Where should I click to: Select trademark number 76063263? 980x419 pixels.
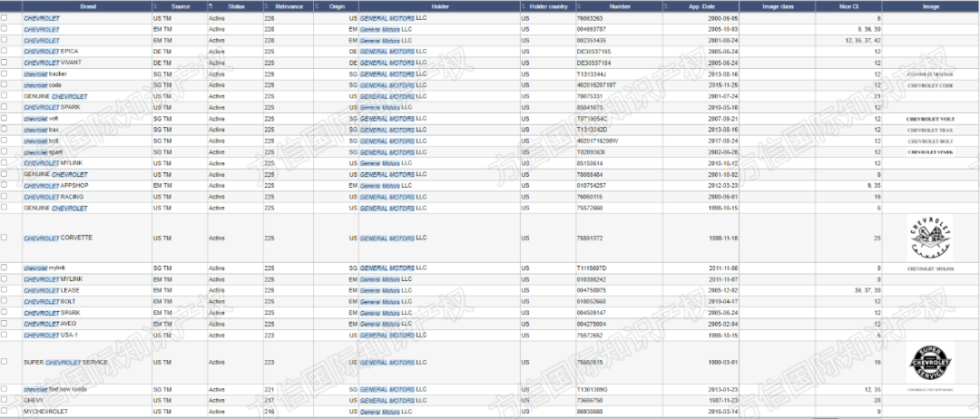pyautogui.click(x=590, y=19)
